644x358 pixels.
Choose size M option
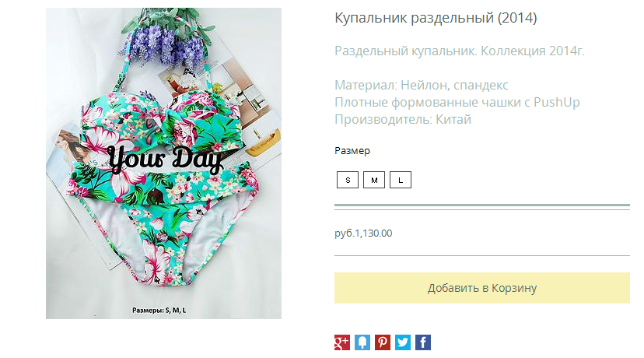tap(374, 180)
